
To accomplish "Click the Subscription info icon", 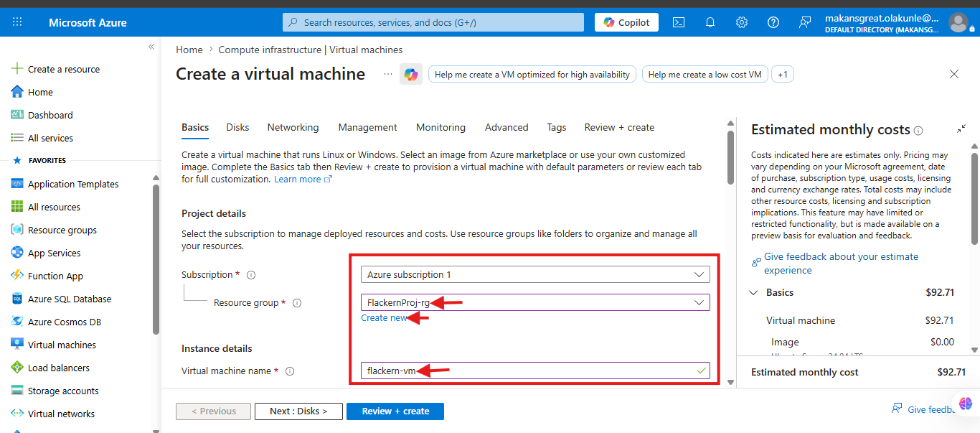I will (x=251, y=275).
